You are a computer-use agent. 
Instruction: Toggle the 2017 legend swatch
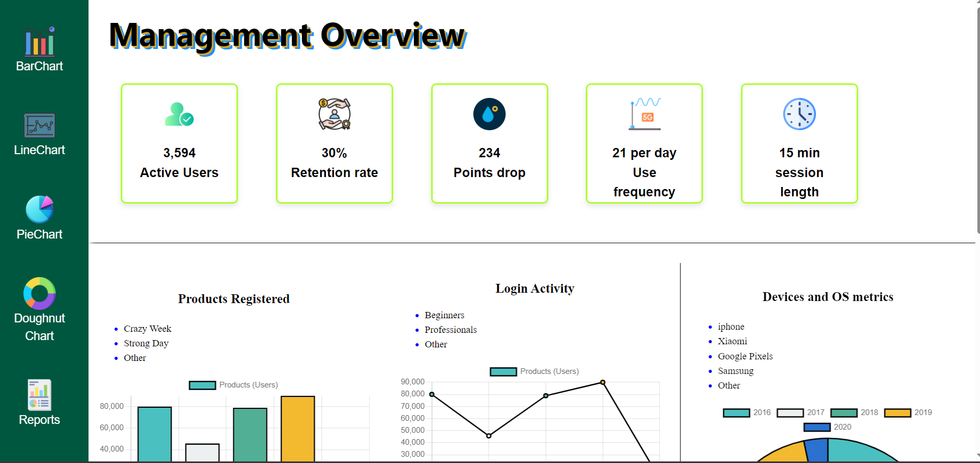click(790, 413)
